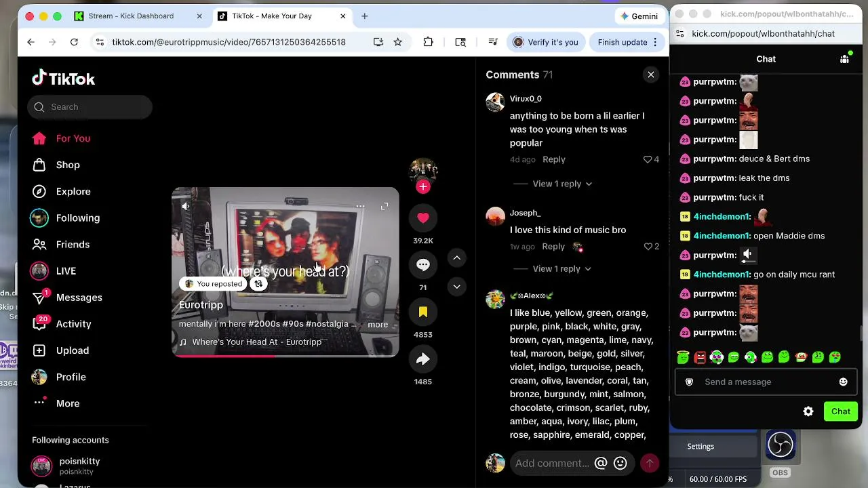Open the Kick chat users icon
This screenshot has height=488, width=868.
[x=844, y=59]
